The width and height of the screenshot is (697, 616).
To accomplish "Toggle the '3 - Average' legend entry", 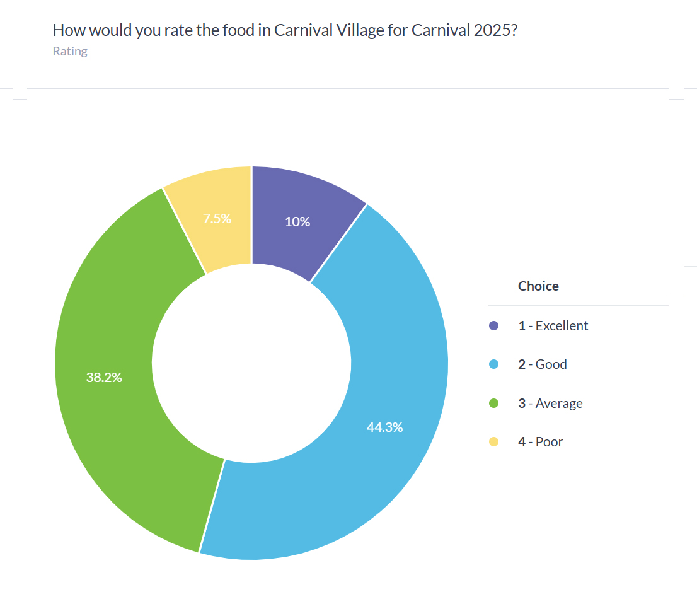I will click(550, 404).
